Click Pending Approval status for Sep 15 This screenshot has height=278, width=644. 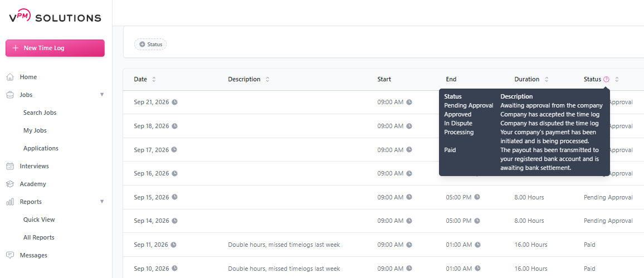[x=608, y=197]
